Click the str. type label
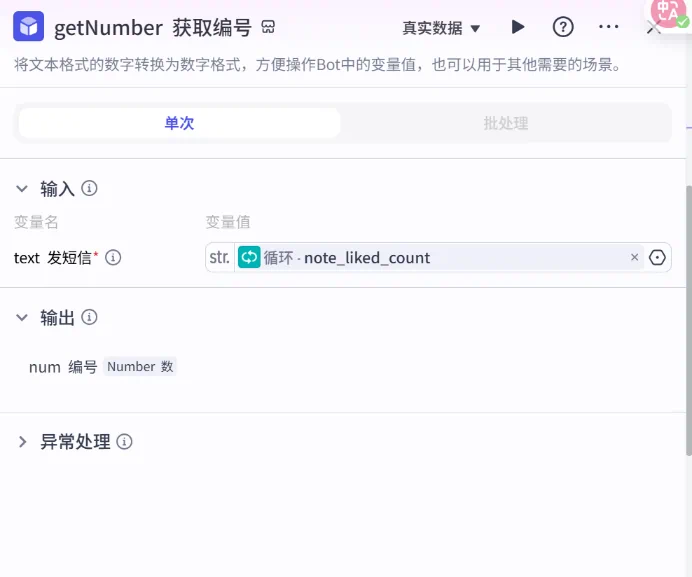The image size is (692, 577). [x=219, y=257]
